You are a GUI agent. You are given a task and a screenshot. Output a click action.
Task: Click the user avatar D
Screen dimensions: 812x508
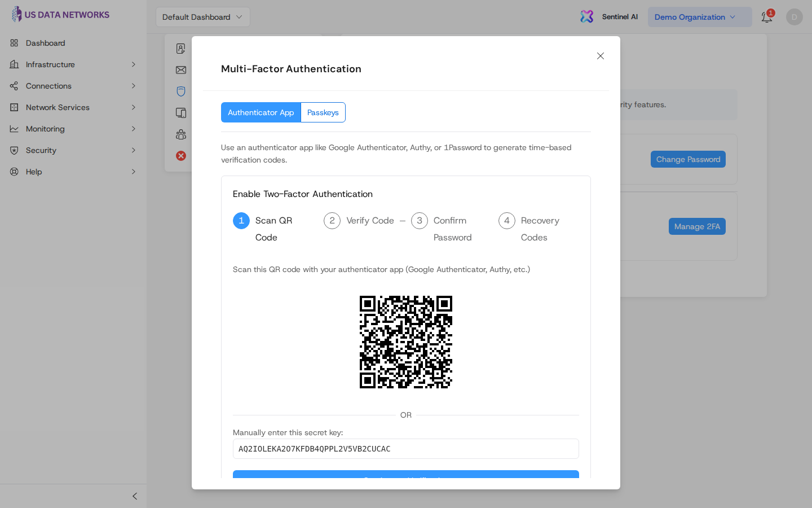point(794,17)
